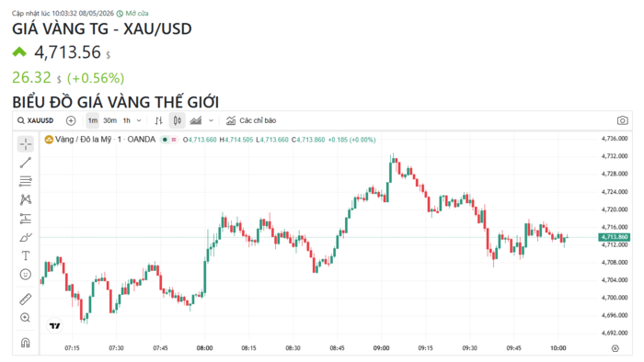
Task: Select the crosshair cursor tool
Action: point(26,144)
